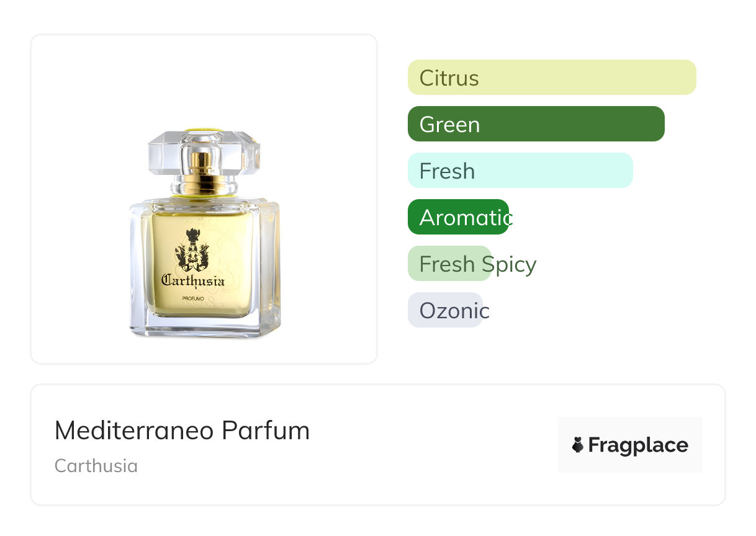This screenshot has height=536, width=756.
Task: Click the Fragplace wordmark text
Action: (638, 445)
